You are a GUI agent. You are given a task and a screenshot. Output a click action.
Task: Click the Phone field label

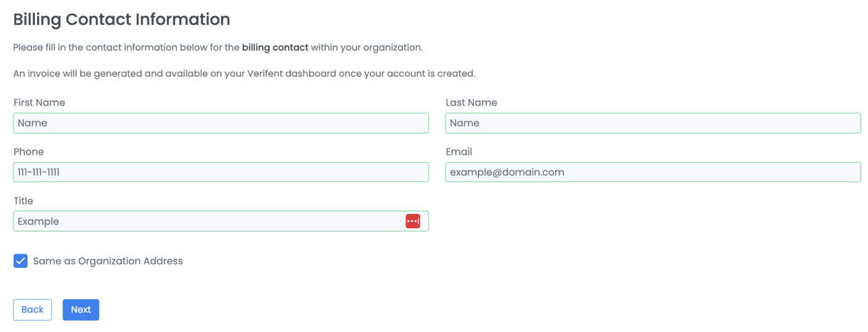(x=28, y=152)
